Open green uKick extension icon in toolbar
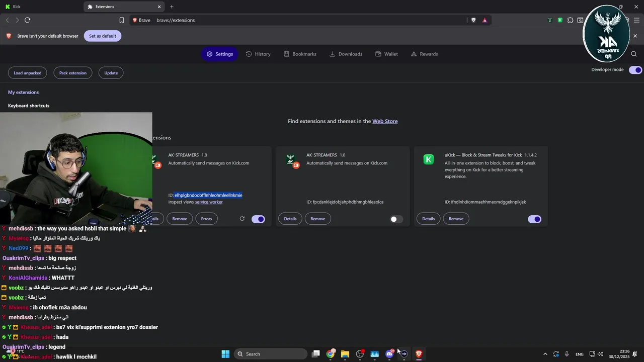This screenshot has height=362, width=644. tap(560, 20)
